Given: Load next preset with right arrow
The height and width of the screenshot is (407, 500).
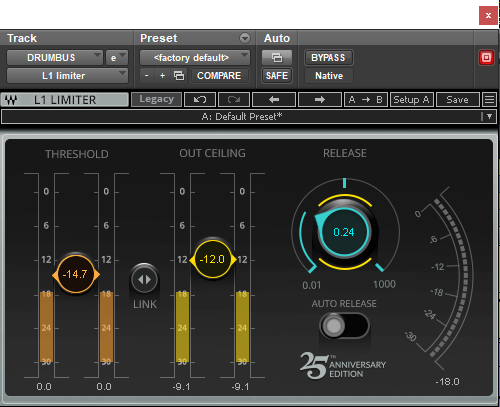Looking at the screenshot, I should [x=320, y=100].
